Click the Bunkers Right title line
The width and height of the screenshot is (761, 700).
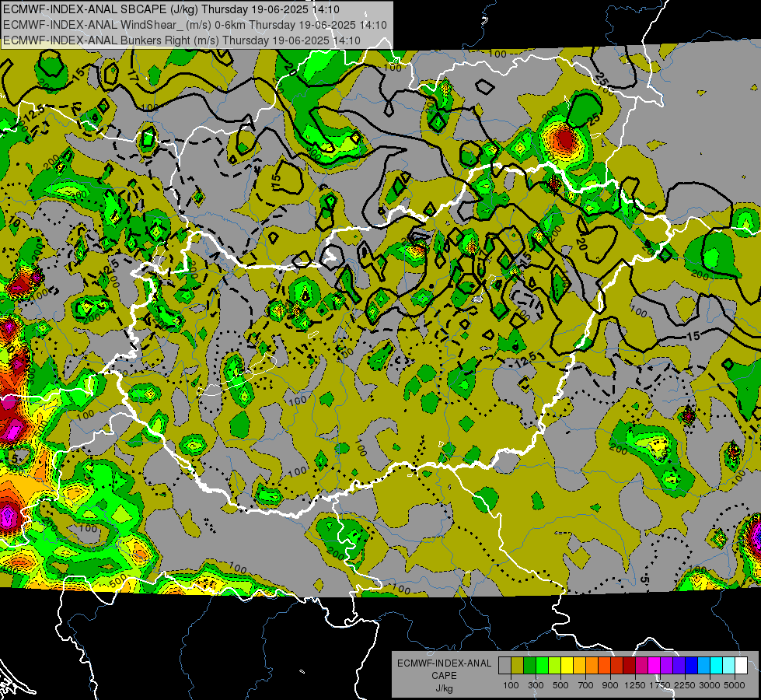pyautogui.click(x=182, y=40)
